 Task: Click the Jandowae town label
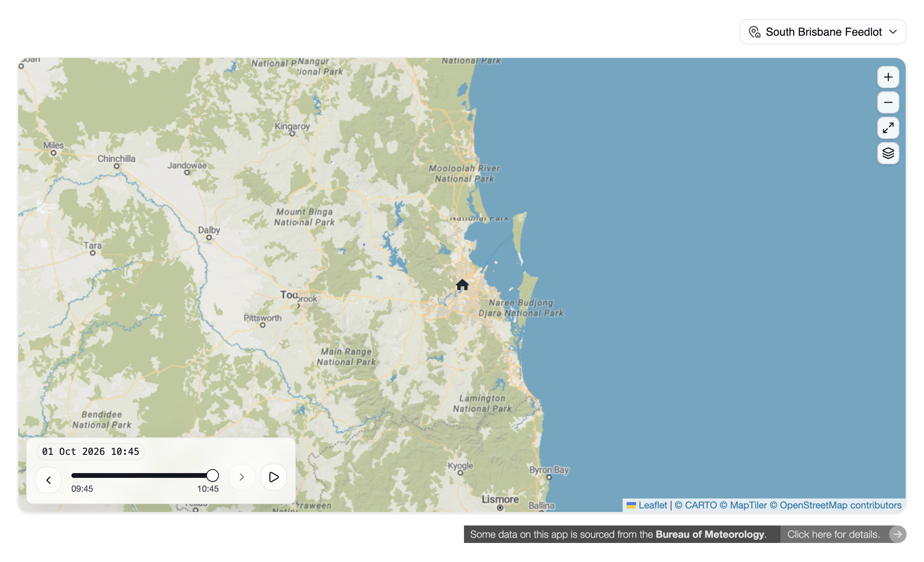(x=187, y=166)
